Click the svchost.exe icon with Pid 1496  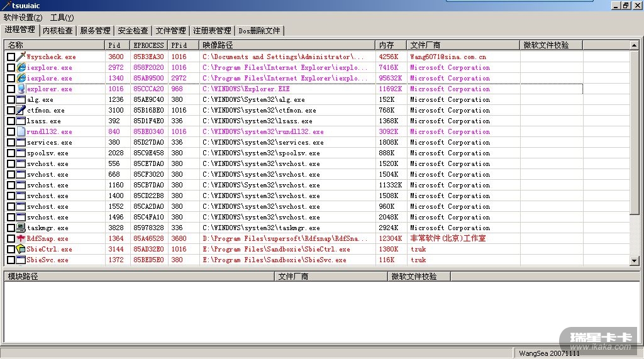21,216
